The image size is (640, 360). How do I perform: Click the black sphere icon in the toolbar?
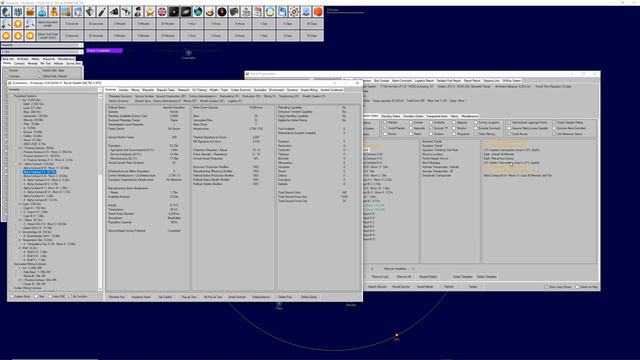pos(222,11)
